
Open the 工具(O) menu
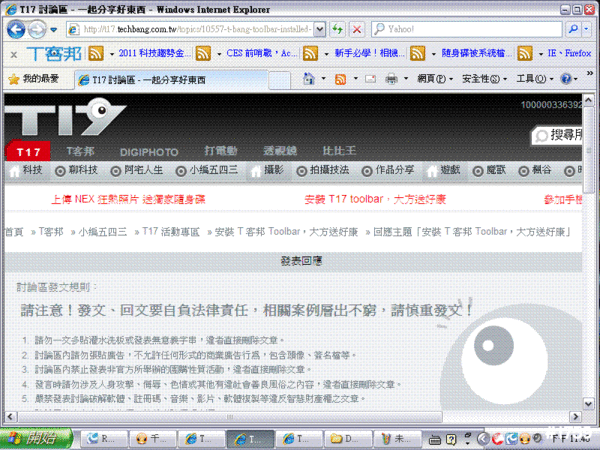[535, 79]
